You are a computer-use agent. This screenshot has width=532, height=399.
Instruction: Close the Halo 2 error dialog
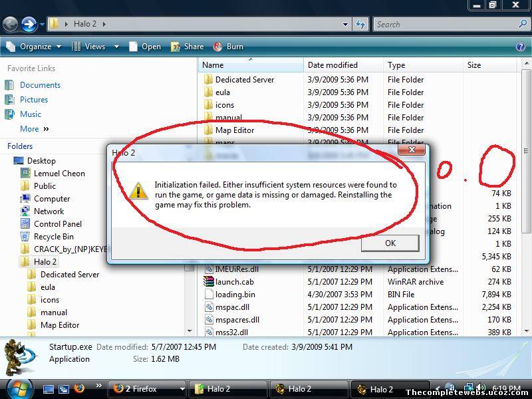click(x=411, y=150)
